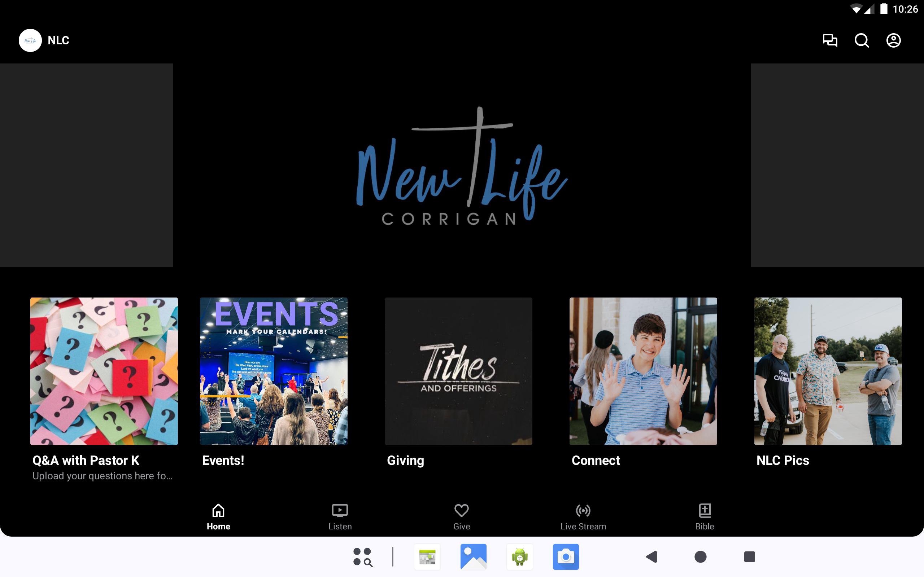Open the app drawer search icon

(362, 557)
